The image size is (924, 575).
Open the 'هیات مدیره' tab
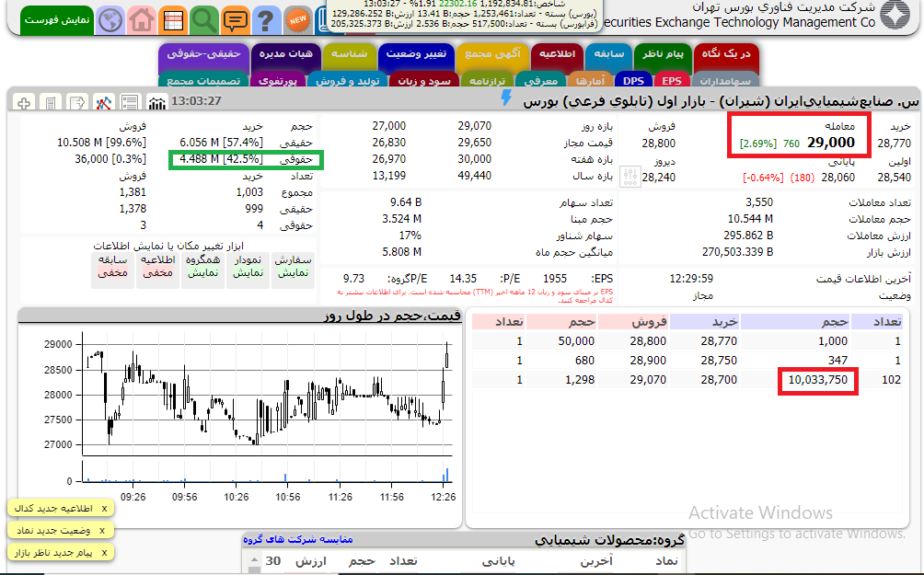[286, 54]
